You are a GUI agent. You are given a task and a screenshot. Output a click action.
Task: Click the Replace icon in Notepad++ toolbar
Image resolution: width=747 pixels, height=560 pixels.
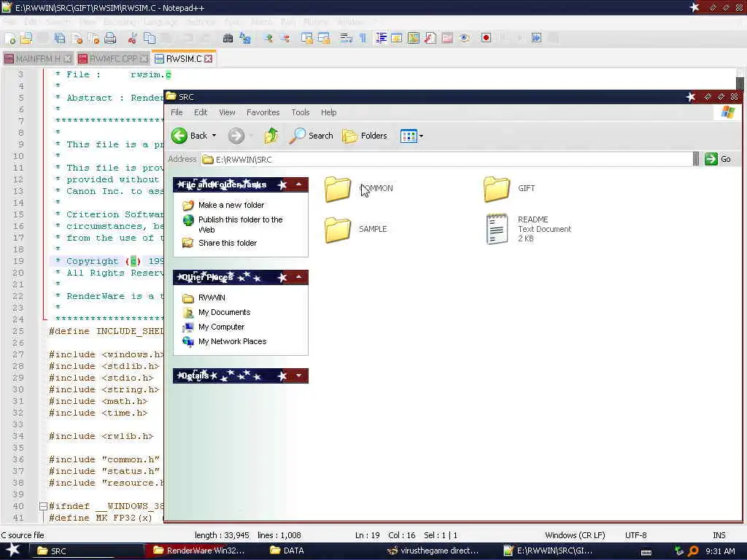(245, 38)
